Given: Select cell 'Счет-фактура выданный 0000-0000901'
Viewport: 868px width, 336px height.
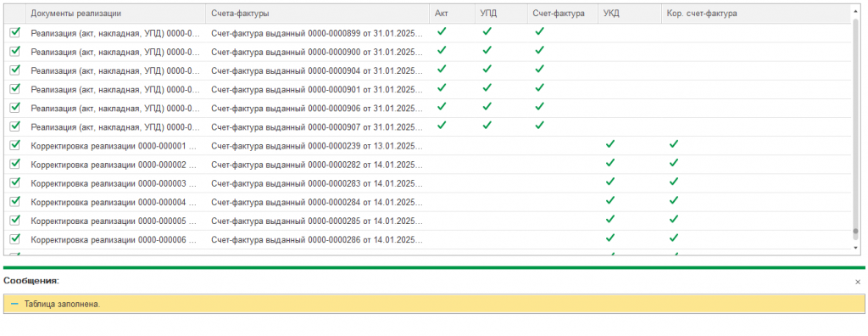Looking at the screenshot, I should click(317, 89).
